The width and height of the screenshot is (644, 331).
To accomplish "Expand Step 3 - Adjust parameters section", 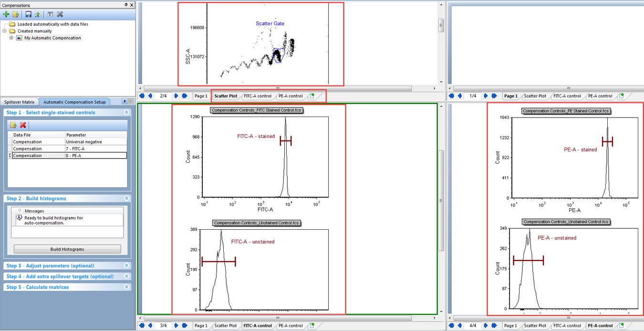I will pos(126,266).
